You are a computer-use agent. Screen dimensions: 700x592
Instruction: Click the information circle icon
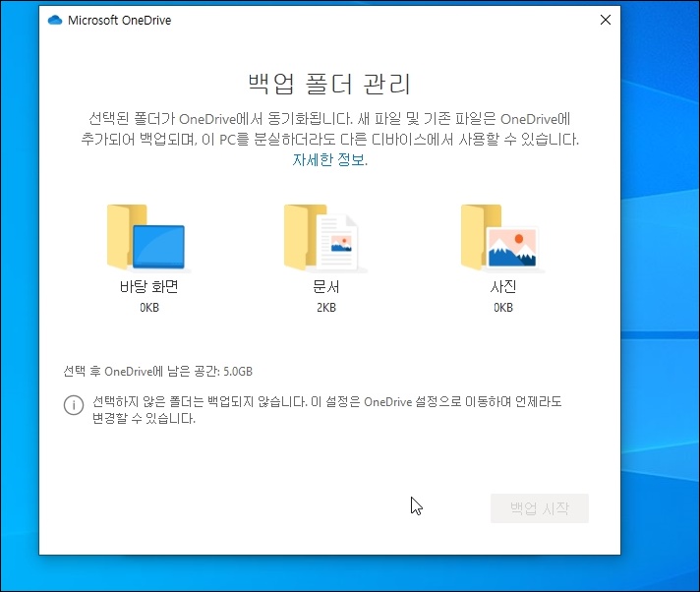pos(74,405)
